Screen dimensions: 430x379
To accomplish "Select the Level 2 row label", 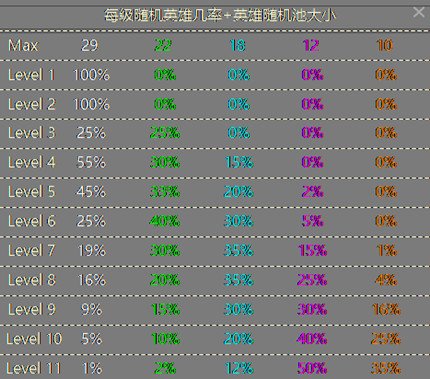I will pyautogui.click(x=32, y=104).
